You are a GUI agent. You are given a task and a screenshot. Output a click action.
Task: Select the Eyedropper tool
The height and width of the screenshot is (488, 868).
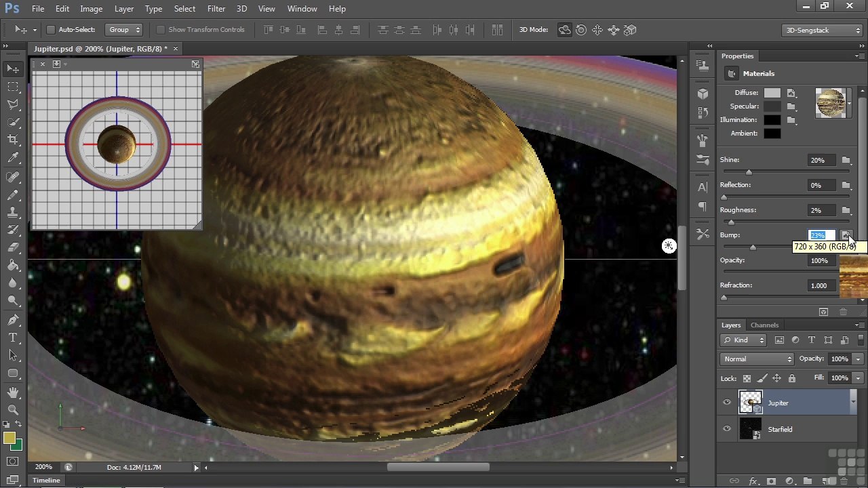pyautogui.click(x=13, y=158)
